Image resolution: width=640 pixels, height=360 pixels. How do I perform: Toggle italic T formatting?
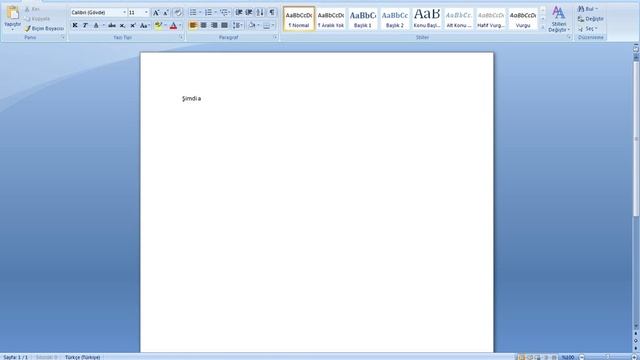point(85,25)
